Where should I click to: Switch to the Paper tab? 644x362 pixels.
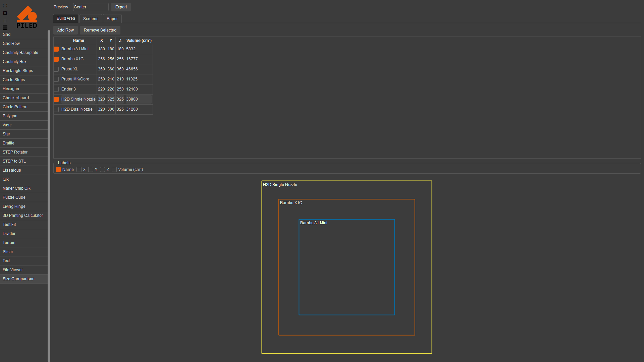112,19
